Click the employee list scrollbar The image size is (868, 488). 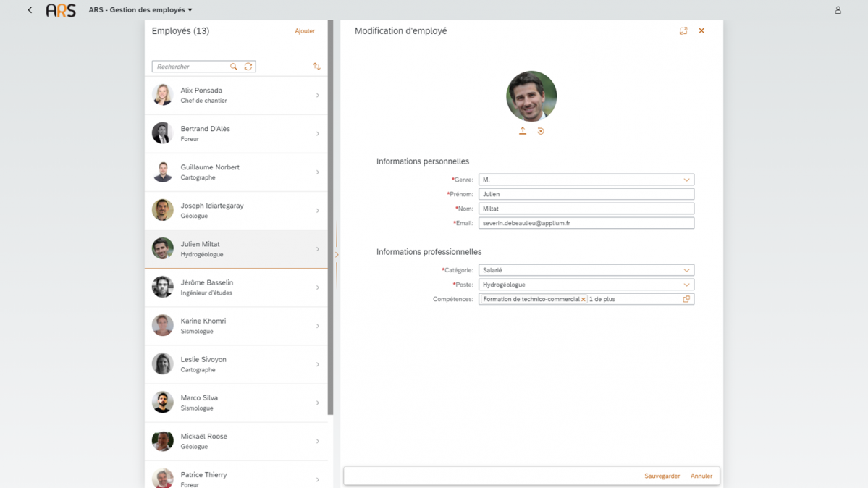click(331, 217)
